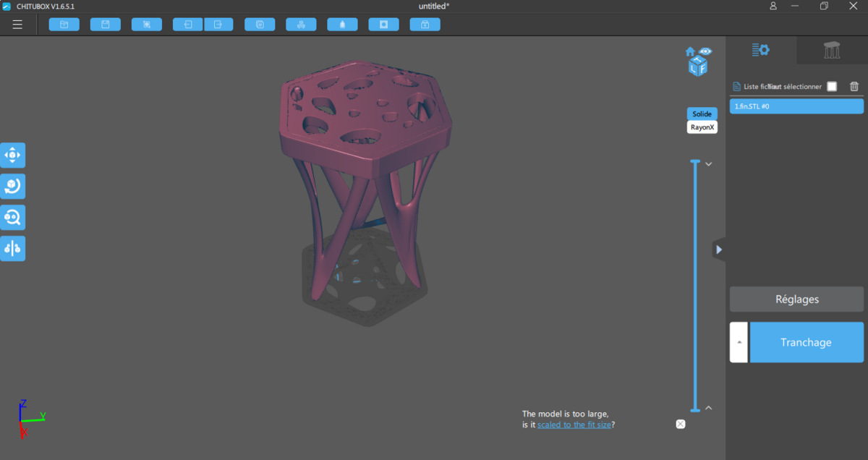
Task: Click the top handle of layer slider
Action: pos(695,161)
